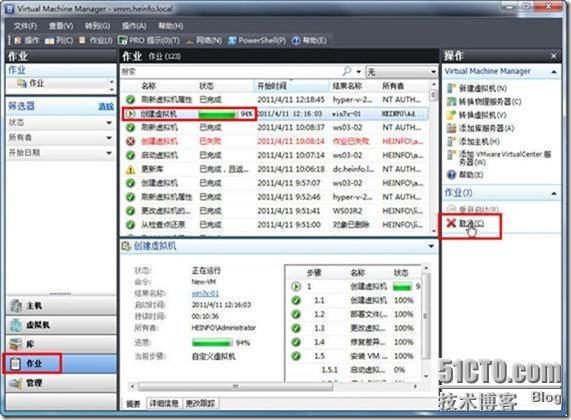
Task: Expand the 状态 filter dropdown
Action: tap(109, 123)
